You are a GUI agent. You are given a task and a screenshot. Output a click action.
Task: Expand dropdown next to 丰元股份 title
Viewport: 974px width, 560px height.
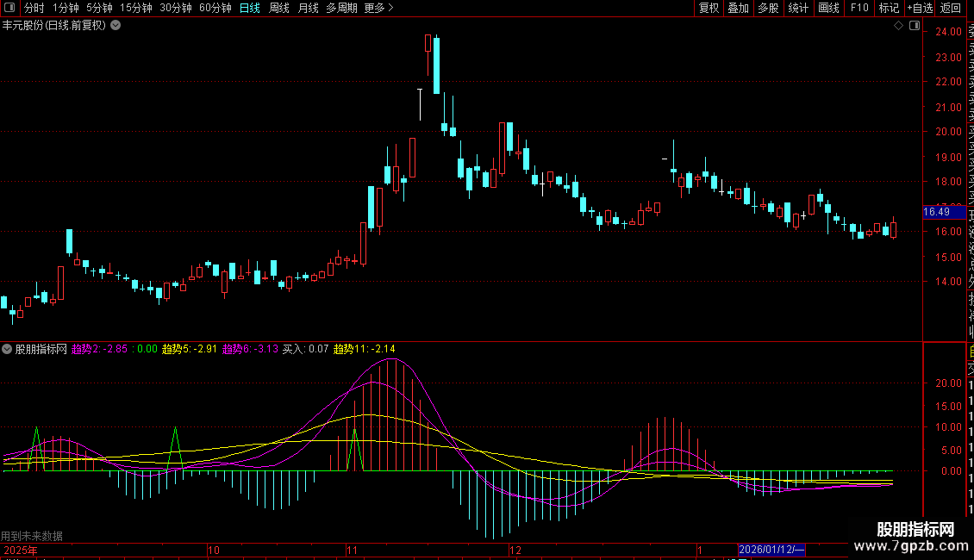[x=116, y=26]
